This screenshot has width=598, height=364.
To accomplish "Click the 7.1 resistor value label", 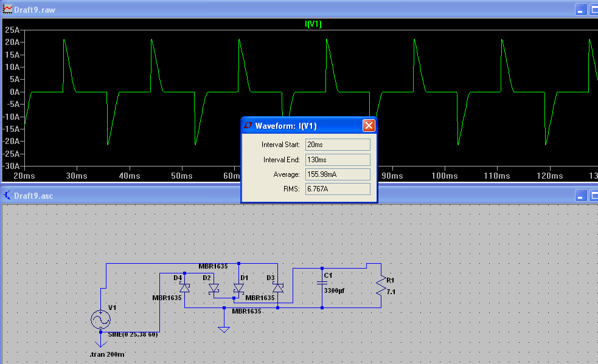I will (x=391, y=292).
